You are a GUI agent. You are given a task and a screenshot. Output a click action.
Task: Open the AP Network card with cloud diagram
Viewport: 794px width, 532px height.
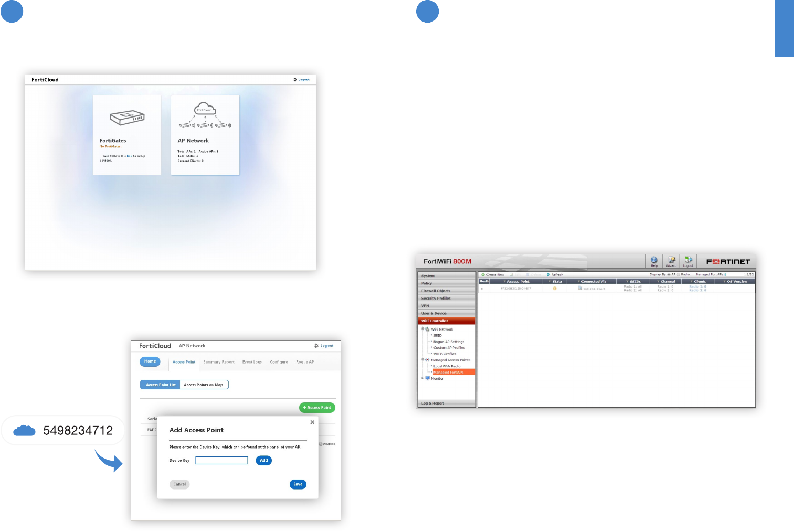[x=205, y=135]
